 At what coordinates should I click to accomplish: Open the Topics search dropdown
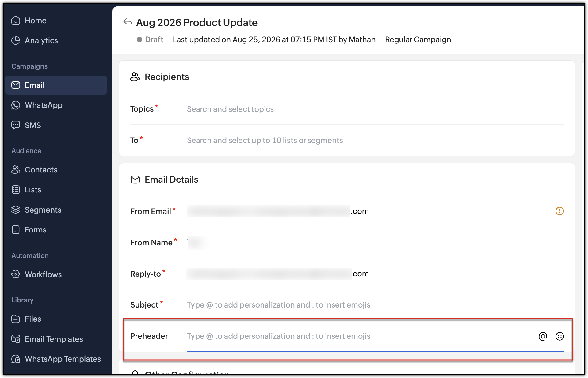[375, 109]
